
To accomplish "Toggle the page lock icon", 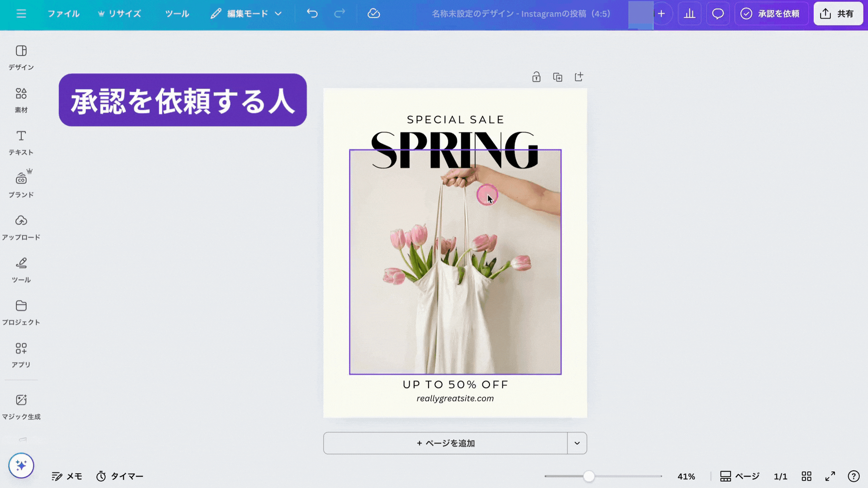I will coord(536,77).
